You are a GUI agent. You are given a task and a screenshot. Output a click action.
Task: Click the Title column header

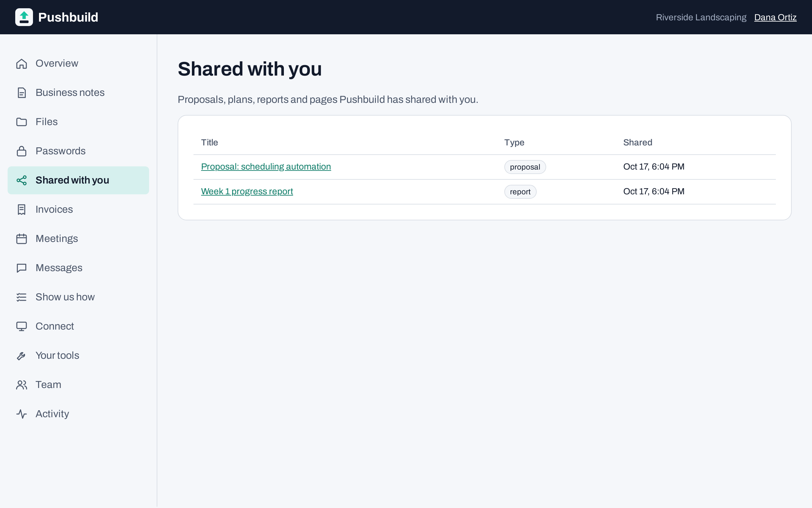point(209,143)
